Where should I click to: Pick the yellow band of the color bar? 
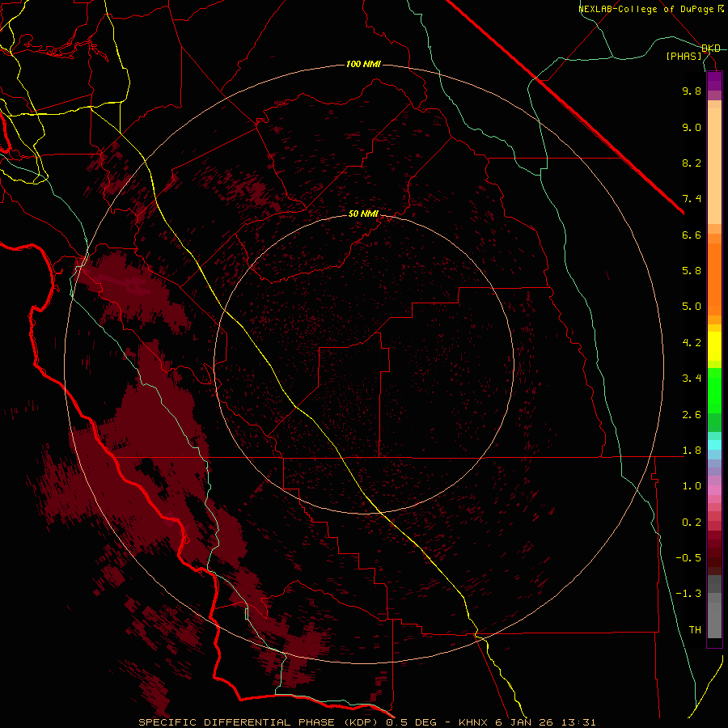point(714,346)
